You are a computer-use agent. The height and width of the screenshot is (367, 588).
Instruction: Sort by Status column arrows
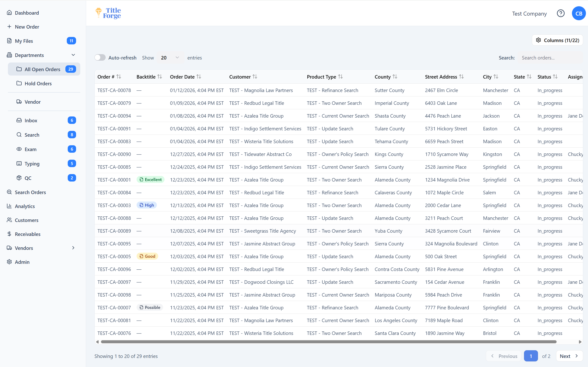point(555,77)
